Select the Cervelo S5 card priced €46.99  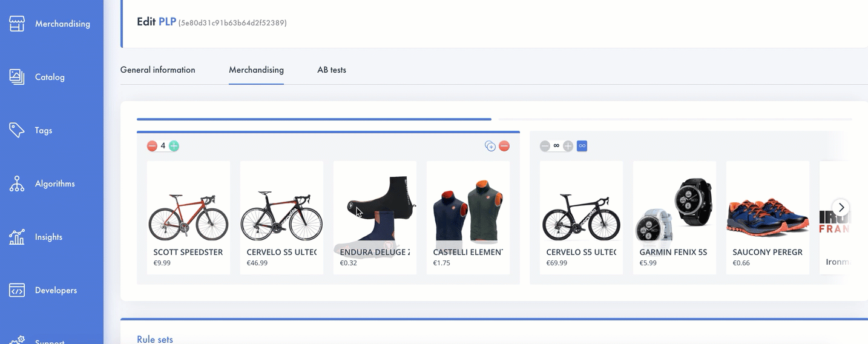pos(281,217)
